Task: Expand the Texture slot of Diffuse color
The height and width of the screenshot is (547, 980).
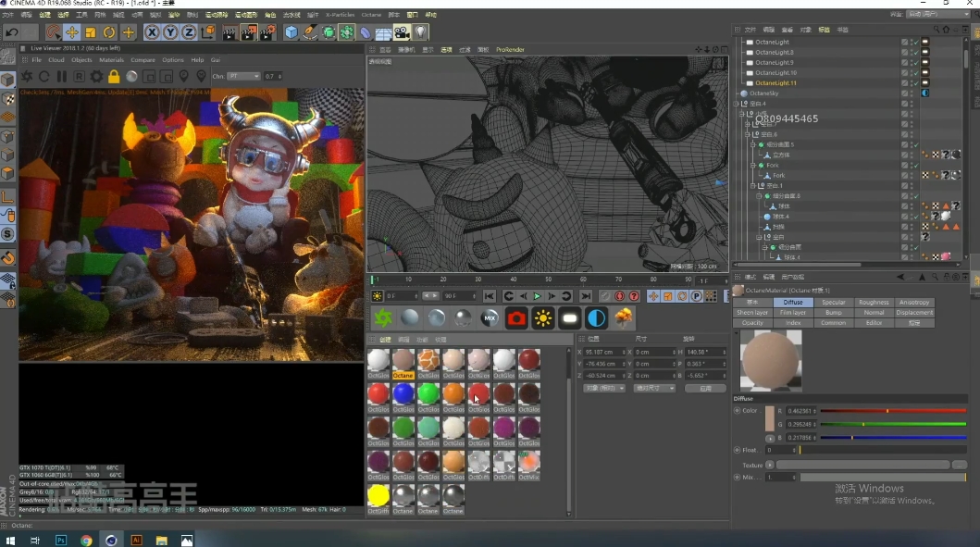Action: (771, 465)
